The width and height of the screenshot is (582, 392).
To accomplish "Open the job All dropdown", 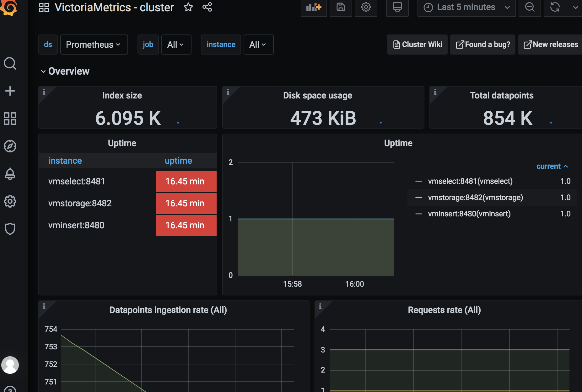I will (x=176, y=45).
